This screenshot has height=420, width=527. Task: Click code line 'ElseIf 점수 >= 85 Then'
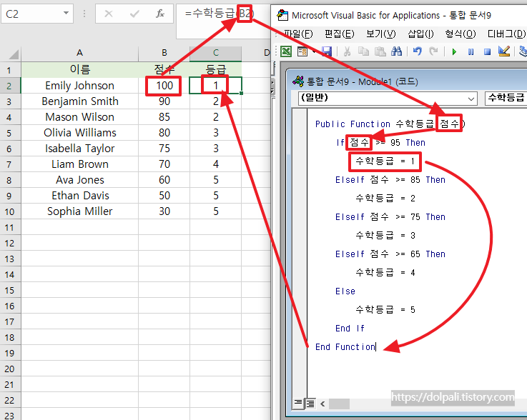390,180
